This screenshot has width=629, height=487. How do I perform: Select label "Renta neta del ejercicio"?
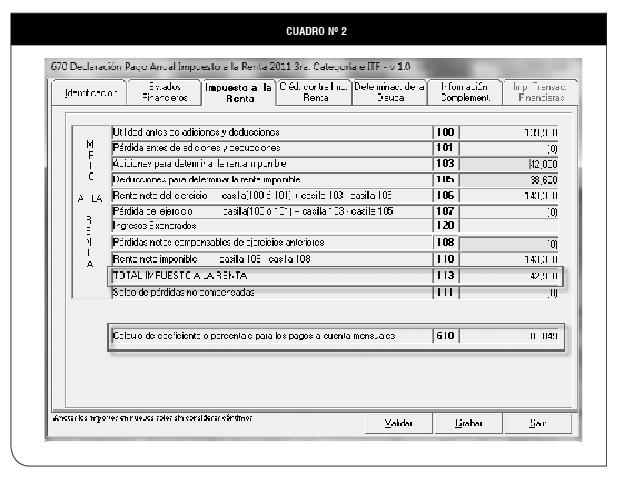pyautogui.click(x=160, y=196)
